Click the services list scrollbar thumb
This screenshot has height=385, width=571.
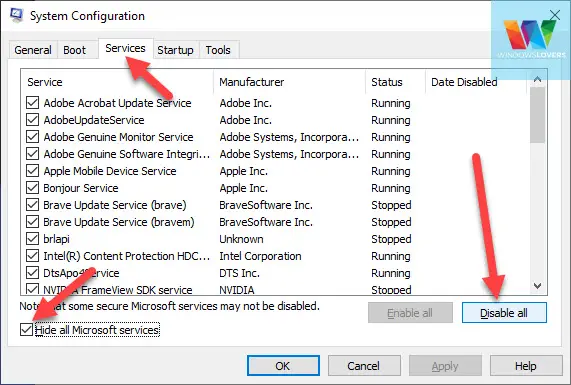pos(537,115)
